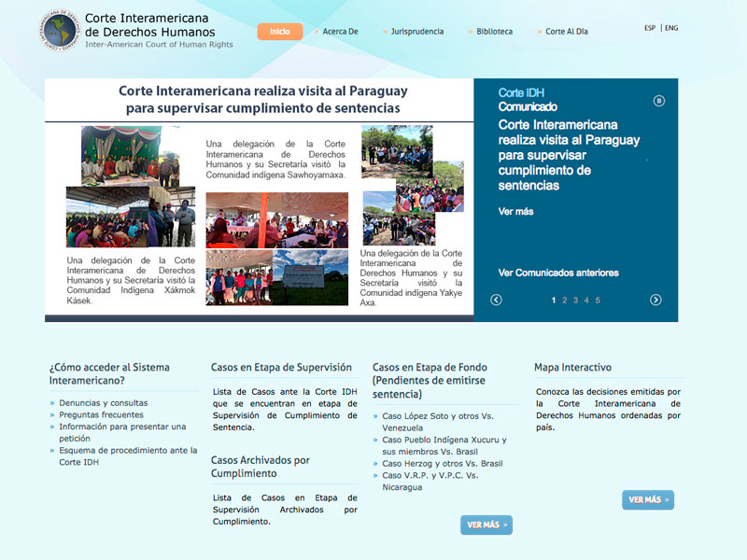Pause the news slideshow
747x560 pixels.
(659, 101)
